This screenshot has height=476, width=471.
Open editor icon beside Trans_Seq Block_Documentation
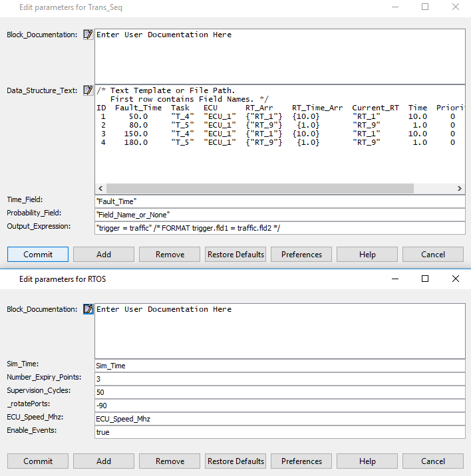[88, 35]
